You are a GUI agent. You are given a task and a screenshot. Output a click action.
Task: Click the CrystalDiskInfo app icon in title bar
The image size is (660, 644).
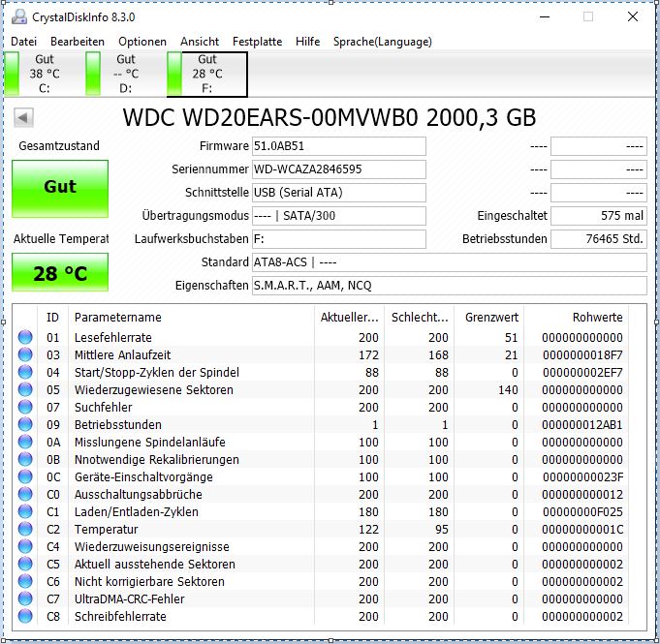[19, 16]
